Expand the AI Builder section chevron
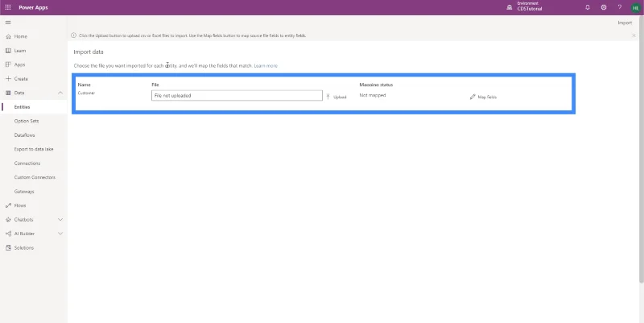 click(x=60, y=234)
